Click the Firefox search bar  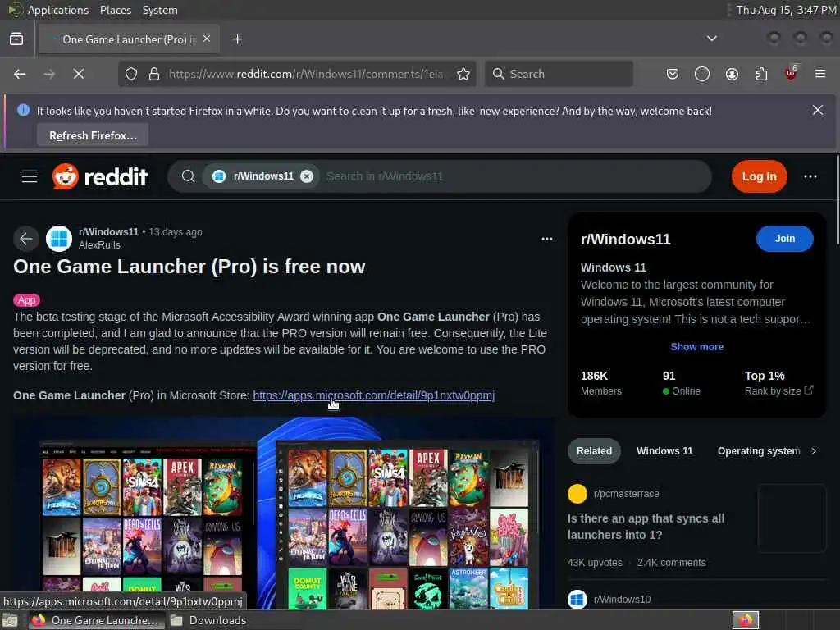tap(559, 74)
